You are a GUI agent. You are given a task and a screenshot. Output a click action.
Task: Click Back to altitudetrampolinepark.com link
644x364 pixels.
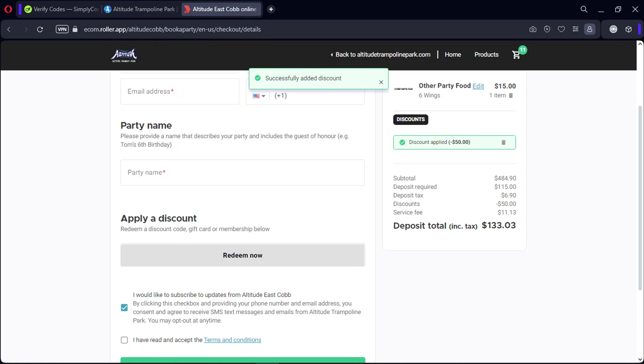pos(380,55)
